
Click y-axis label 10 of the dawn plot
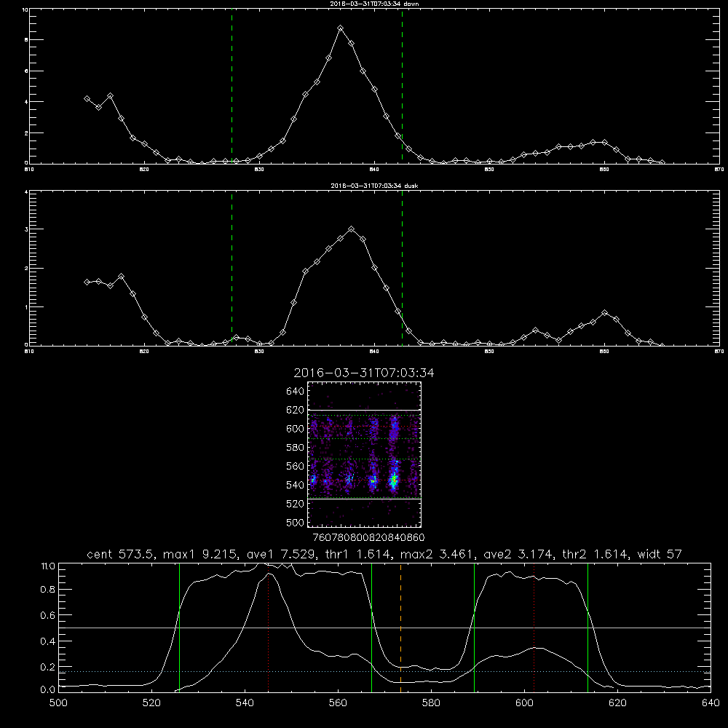pos(25,9)
